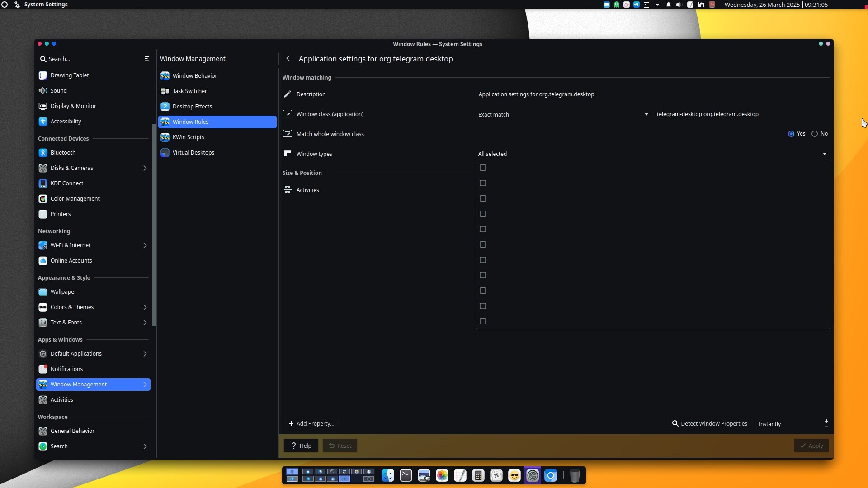Expand Colors & Themes submenu
The image size is (868, 488).
click(145, 307)
